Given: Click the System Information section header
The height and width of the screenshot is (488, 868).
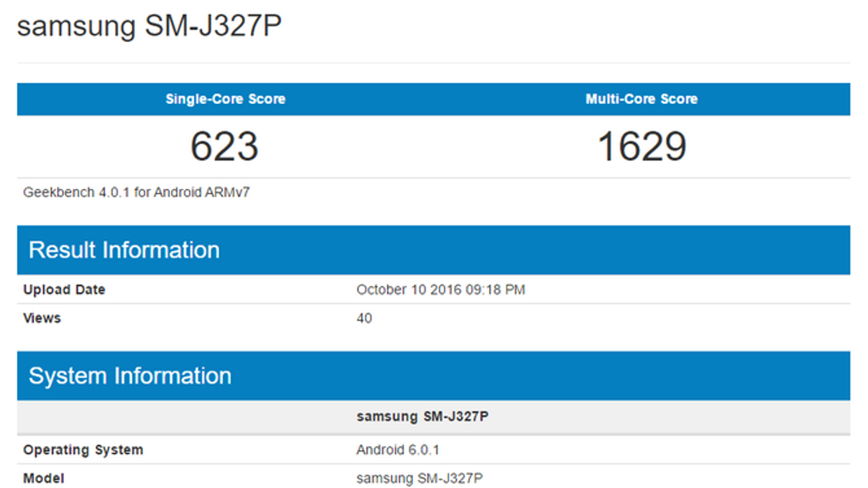Looking at the screenshot, I should [433, 376].
